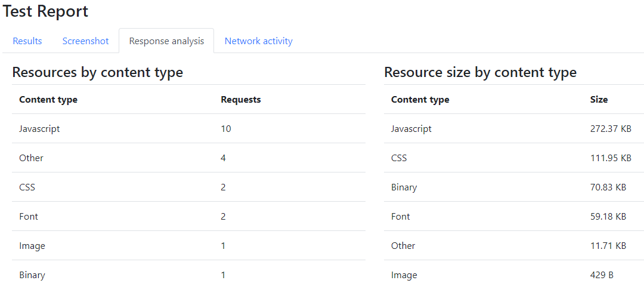Click the Content type header in resources table
Screen dimensions: 644x305
pyautogui.click(x=48, y=100)
